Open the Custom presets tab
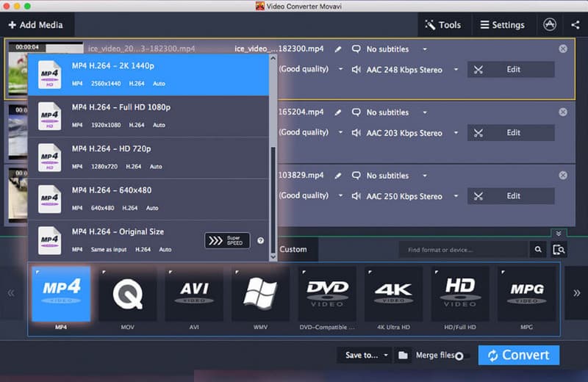This screenshot has width=588, height=382. coord(293,249)
